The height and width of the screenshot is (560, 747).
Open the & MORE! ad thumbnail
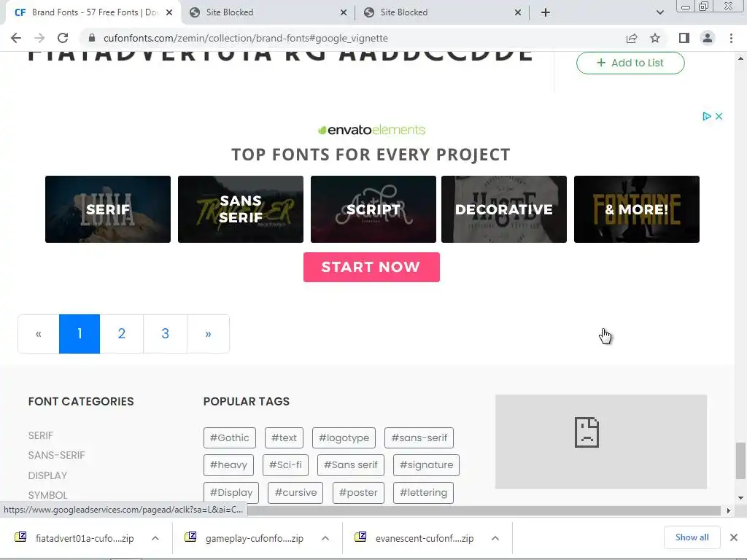point(636,209)
